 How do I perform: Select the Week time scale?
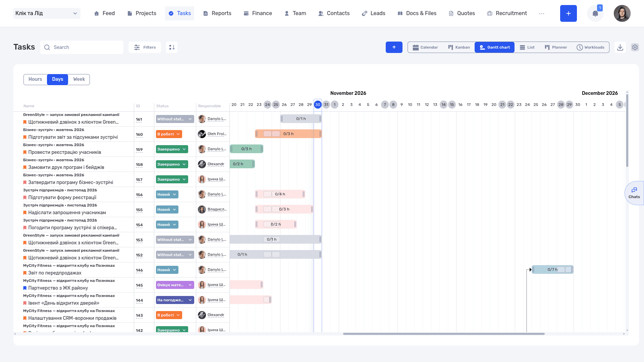pos(79,79)
